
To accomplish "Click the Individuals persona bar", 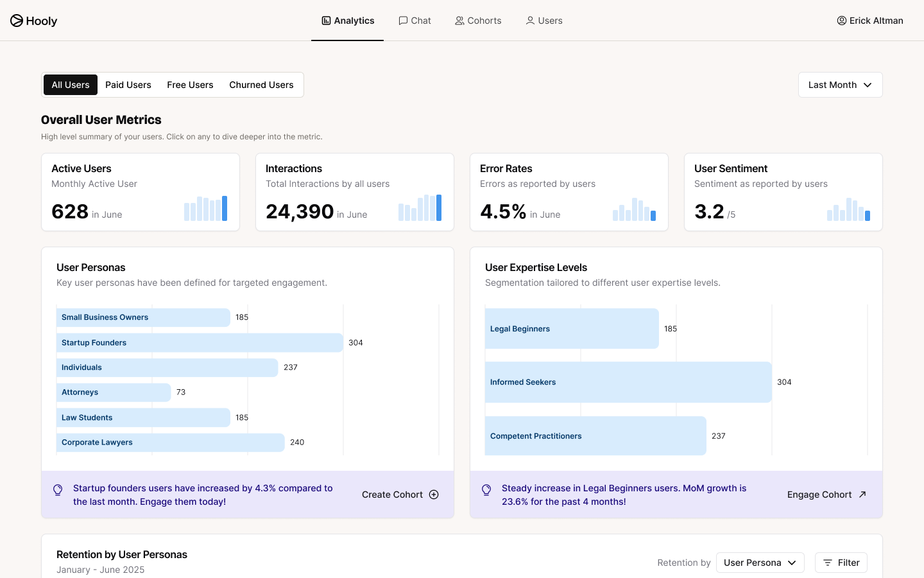I will point(167,367).
